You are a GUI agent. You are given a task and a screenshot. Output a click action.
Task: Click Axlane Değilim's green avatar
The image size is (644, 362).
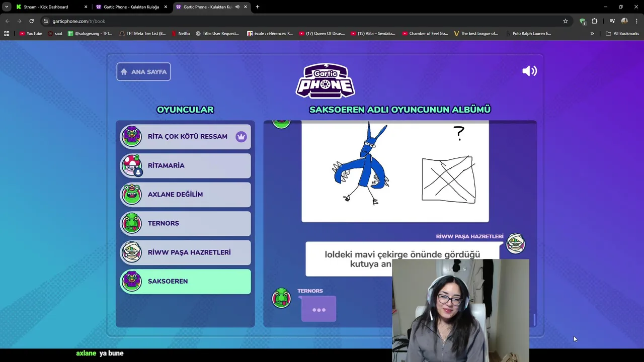[x=132, y=194]
